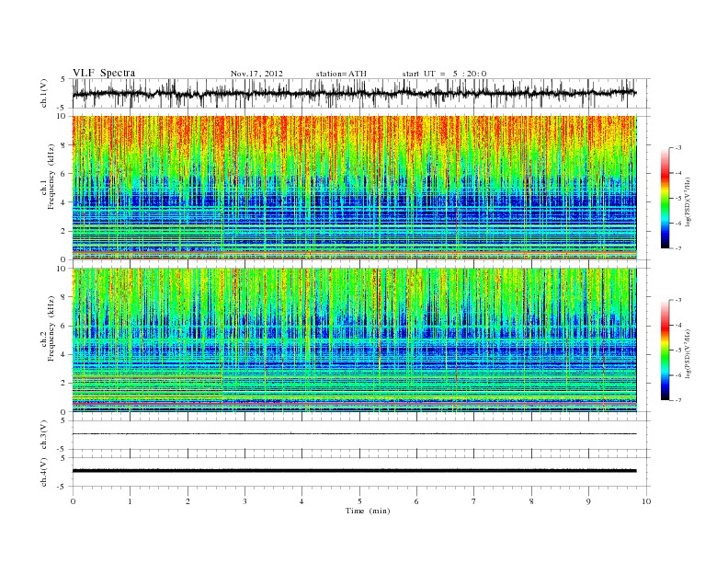728x563 pixels.
Task: Click time axis tick label "4"
Action: click(x=301, y=501)
